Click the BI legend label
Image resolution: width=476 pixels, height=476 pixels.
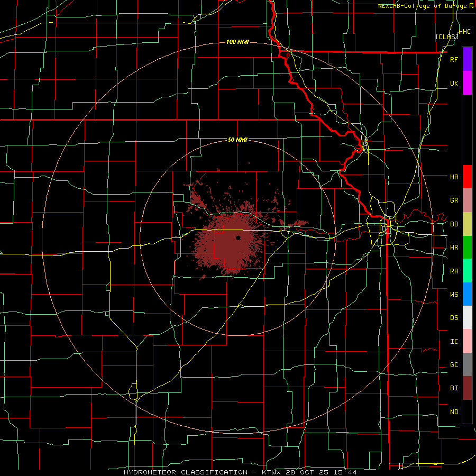click(454, 388)
